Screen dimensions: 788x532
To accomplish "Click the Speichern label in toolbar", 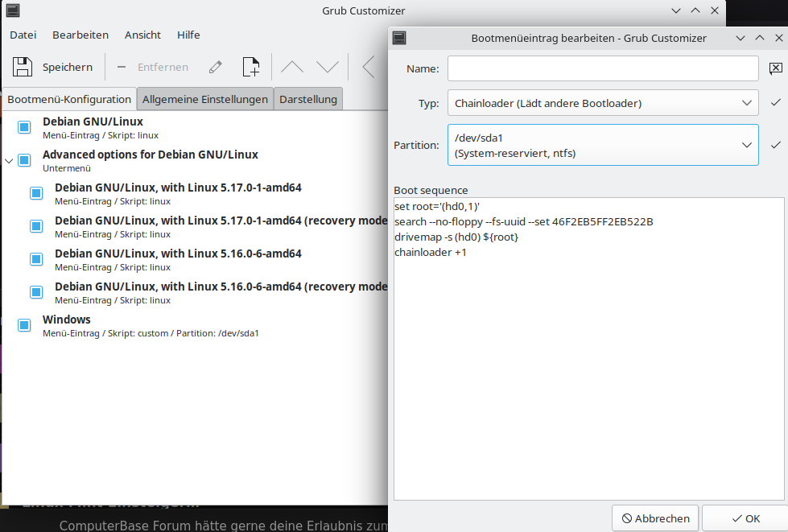I will tap(68, 67).
